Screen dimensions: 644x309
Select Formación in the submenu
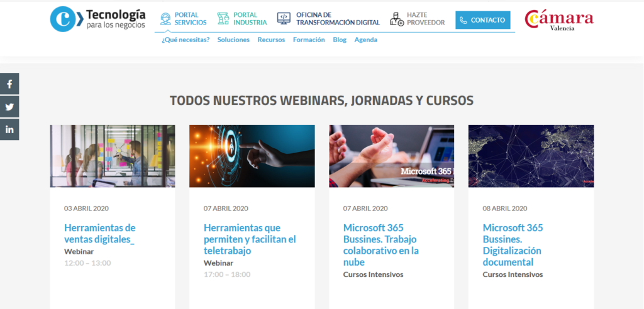click(x=309, y=40)
